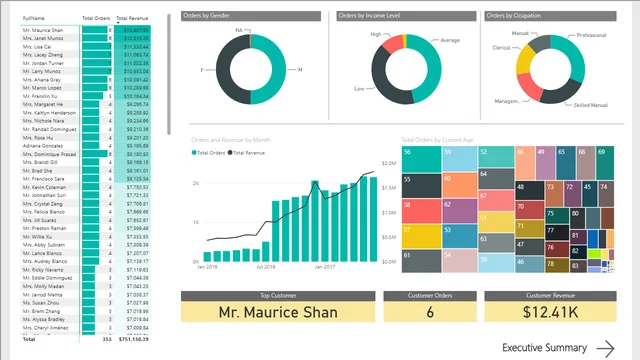
Task: Select Mr. Marco Lopez row
Action: click(86, 88)
